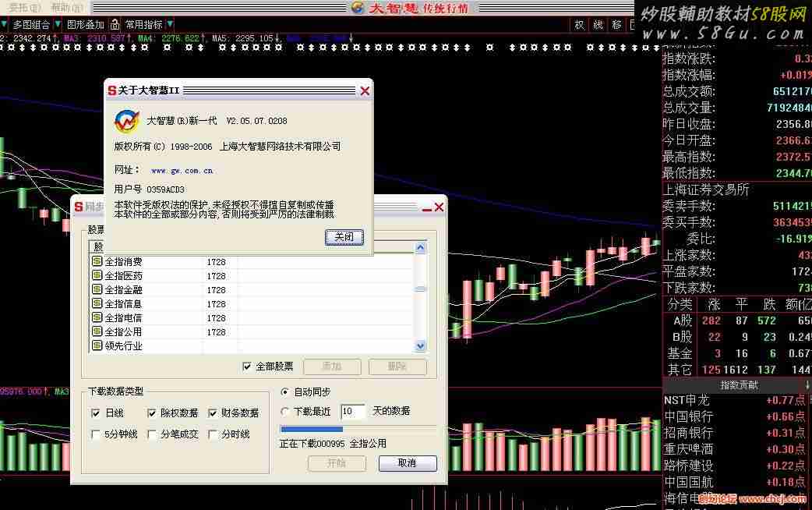Select the 自动同步 radio button
This screenshot has height=510, width=812.
[x=284, y=392]
